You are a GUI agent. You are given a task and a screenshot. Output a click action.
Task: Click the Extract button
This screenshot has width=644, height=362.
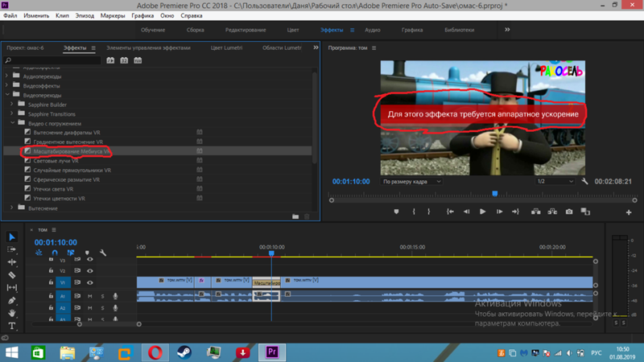coord(552,212)
